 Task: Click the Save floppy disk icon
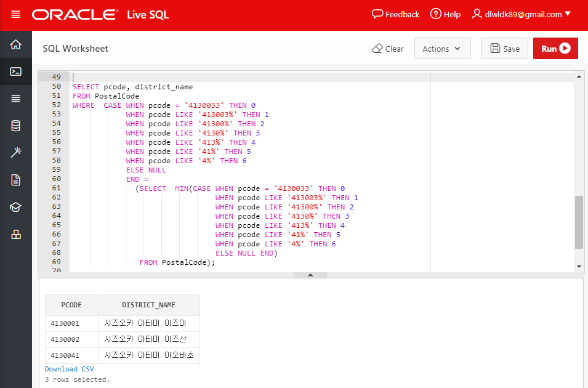click(496, 49)
